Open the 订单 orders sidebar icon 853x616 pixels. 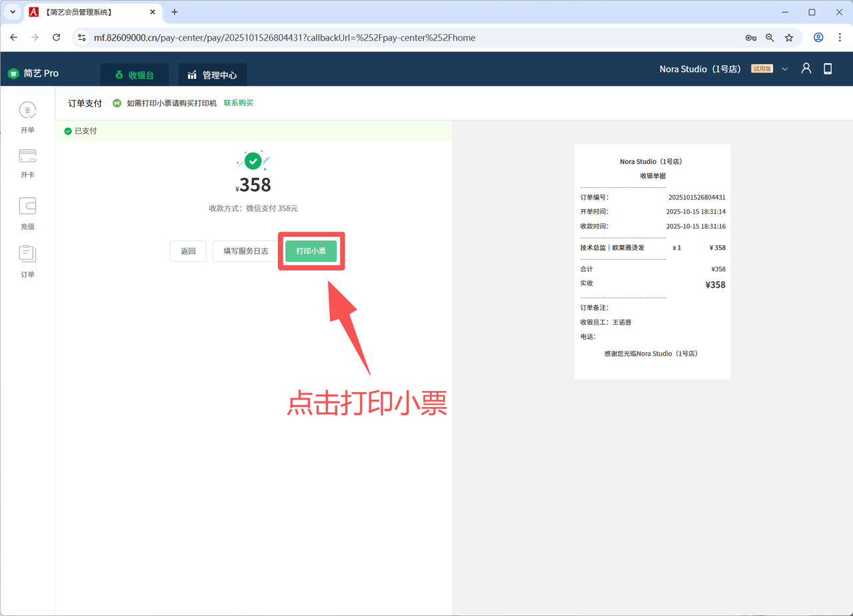27,254
